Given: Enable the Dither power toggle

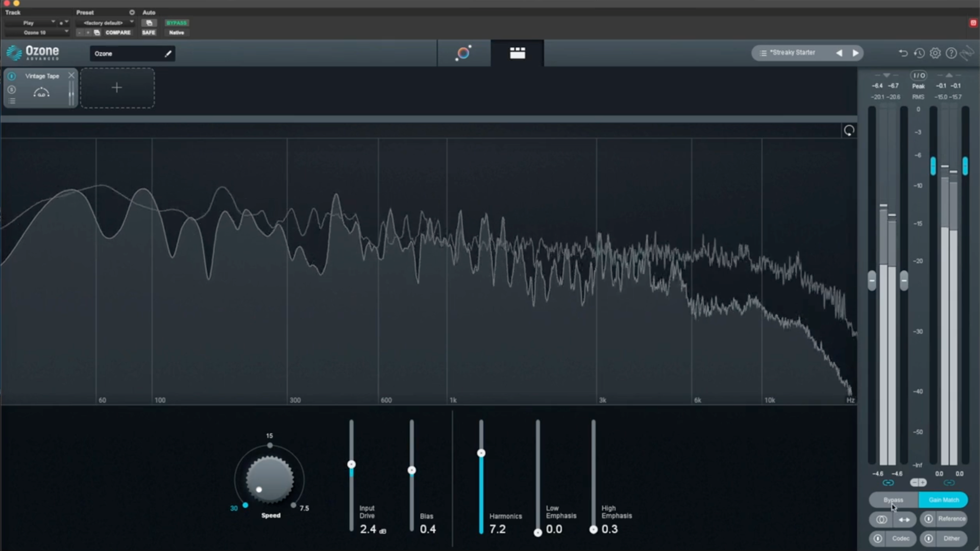Looking at the screenshot, I should tap(928, 538).
